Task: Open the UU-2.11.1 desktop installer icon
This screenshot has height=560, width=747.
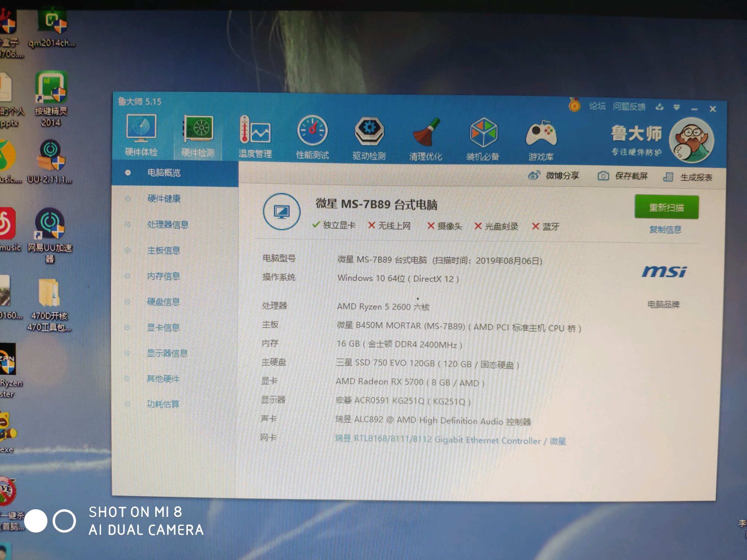Action: pos(50,162)
